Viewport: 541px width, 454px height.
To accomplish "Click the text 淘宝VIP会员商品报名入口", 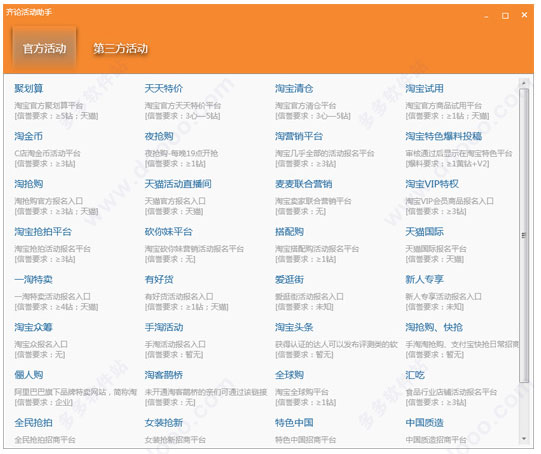I will 449,200.
